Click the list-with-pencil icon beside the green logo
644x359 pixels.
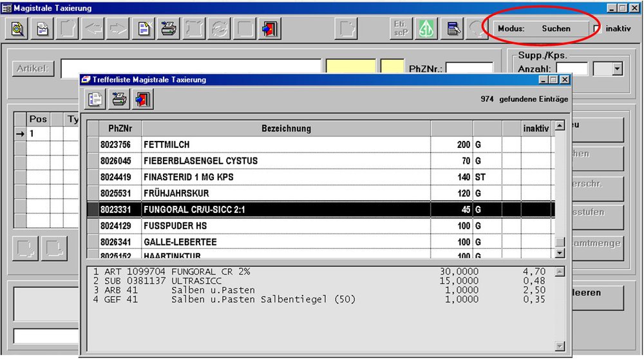coord(452,29)
